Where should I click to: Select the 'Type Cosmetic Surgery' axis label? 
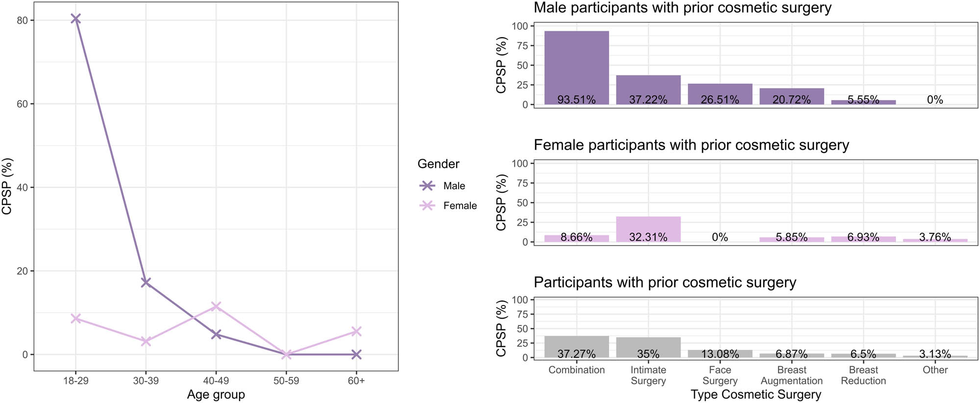[x=756, y=395]
